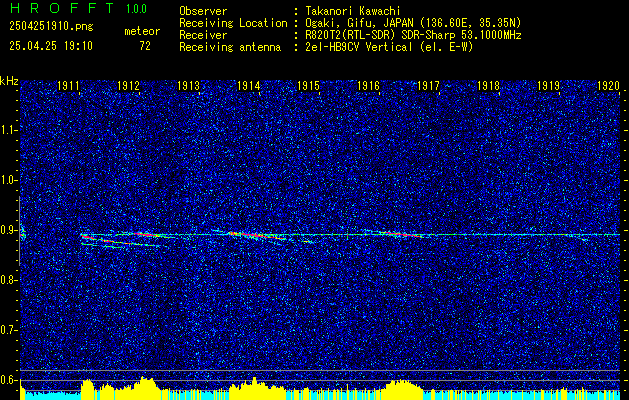Click the 0.8 kHz frequency label
Viewport: 629px width, 400px height.
9,280
